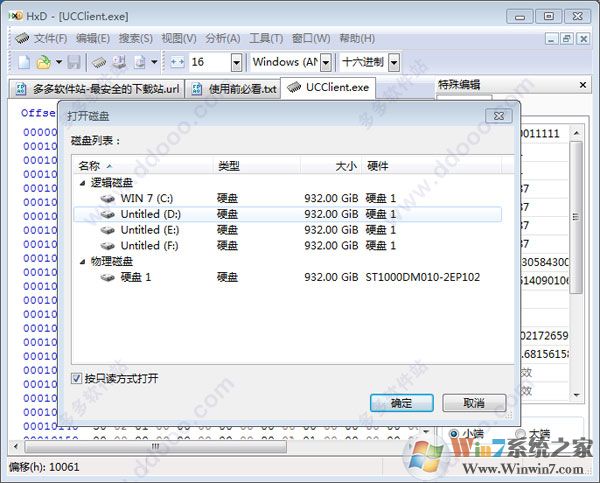Viewport: 600px width, 483px height.
Task: Click the Save floppy disk icon
Action: point(74,62)
